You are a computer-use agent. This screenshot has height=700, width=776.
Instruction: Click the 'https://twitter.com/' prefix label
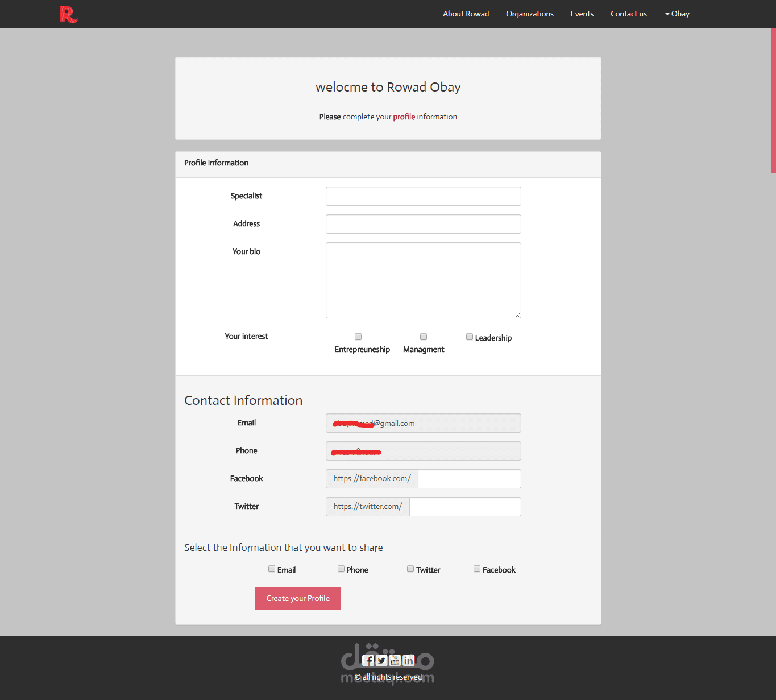[x=368, y=507]
